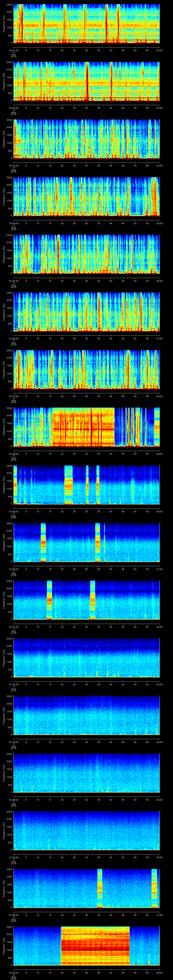The image size is (173, 980).
Task: Open the 19:32 spectrogram panel
Action: pyautogui.click(x=87, y=657)
